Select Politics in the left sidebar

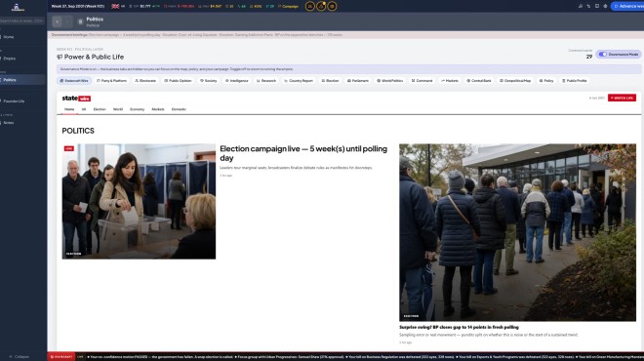22,80
